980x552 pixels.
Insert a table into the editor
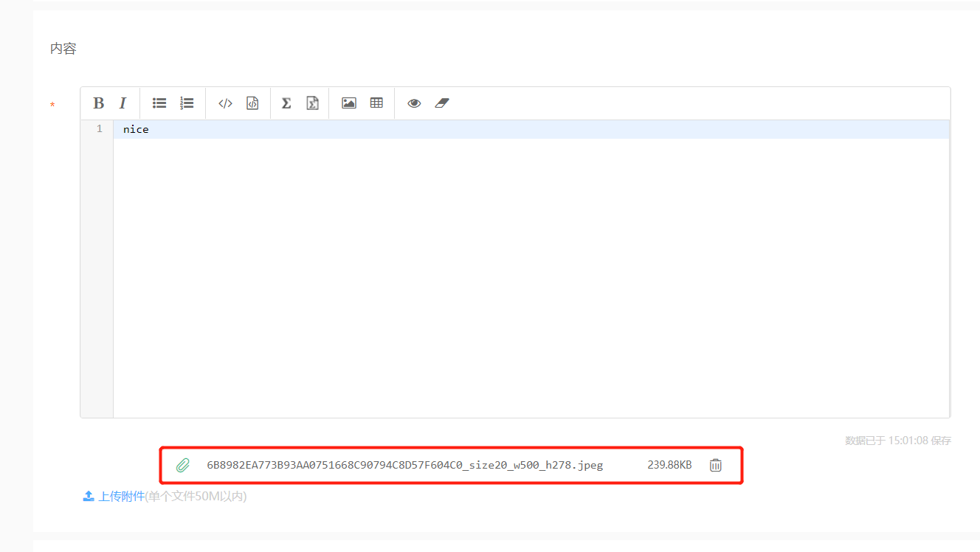[376, 103]
